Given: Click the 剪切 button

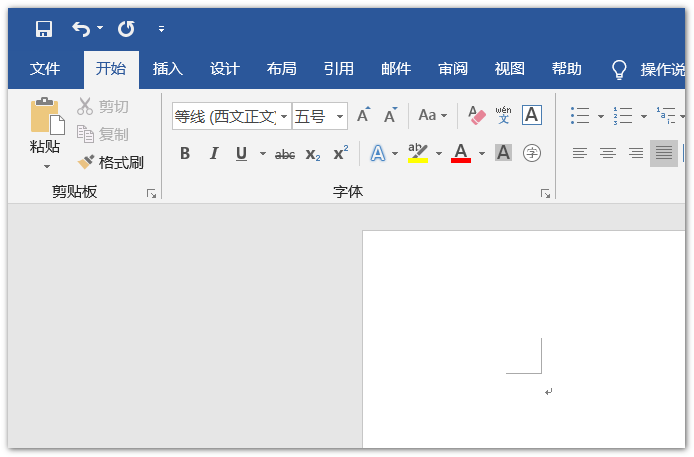Looking at the screenshot, I should tap(103, 107).
